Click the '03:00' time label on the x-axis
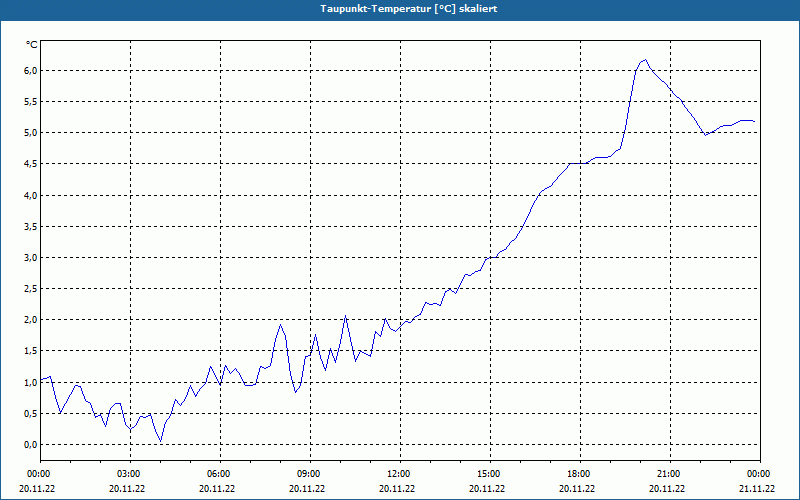The width and height of the screenshot is (800, 500). [131, 474]
